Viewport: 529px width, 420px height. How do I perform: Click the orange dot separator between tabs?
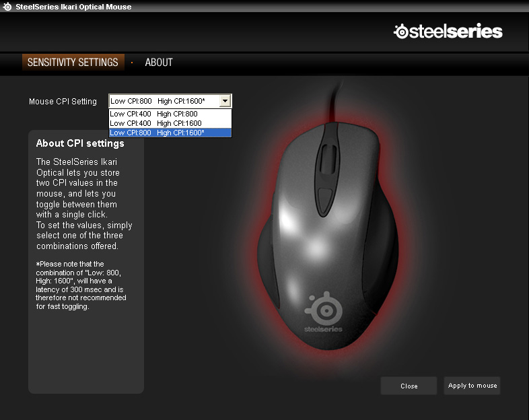click(x=131, y=63)
